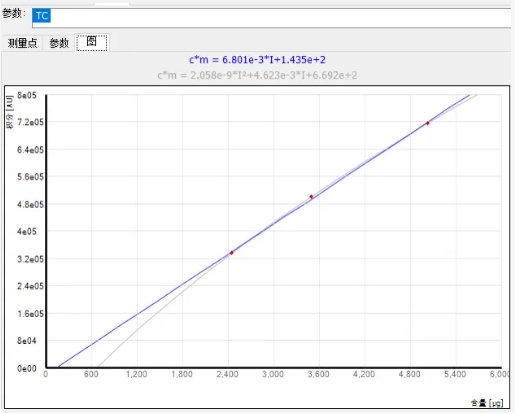
Task: Click the 含量 [µg] x-axis title
Action: click(x=487, y=403)
